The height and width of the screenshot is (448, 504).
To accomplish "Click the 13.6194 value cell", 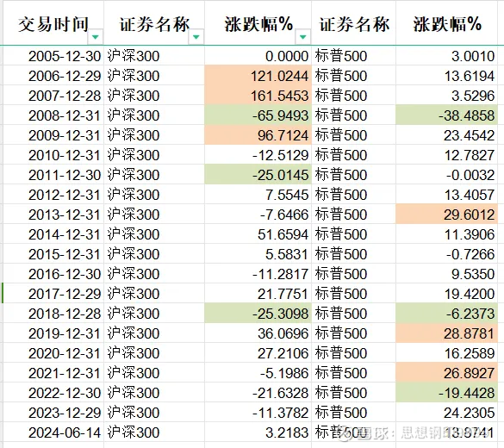I will tap(447, 76).
